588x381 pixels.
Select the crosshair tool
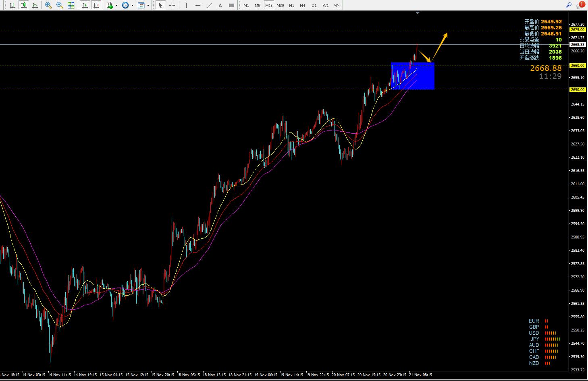tap(172, 5)
